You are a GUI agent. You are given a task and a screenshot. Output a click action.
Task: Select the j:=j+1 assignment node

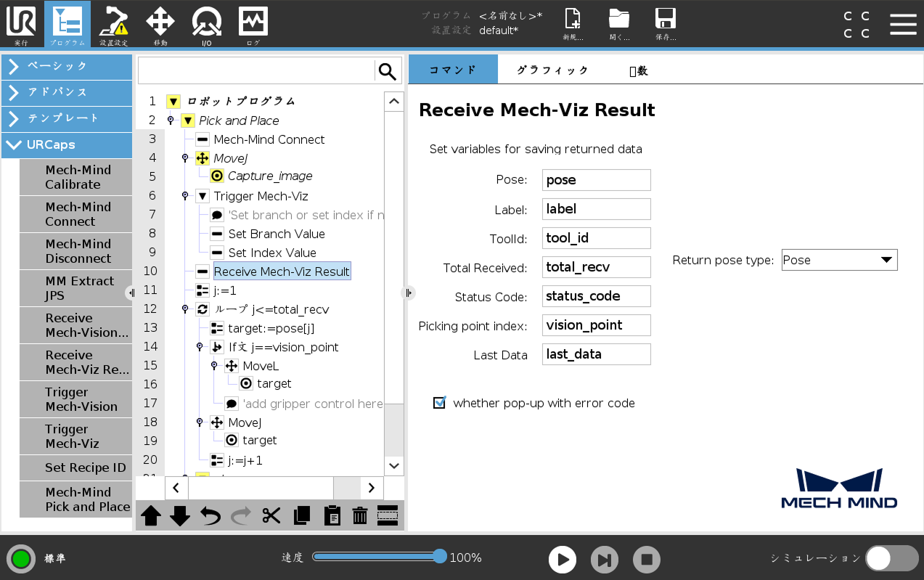245,460
